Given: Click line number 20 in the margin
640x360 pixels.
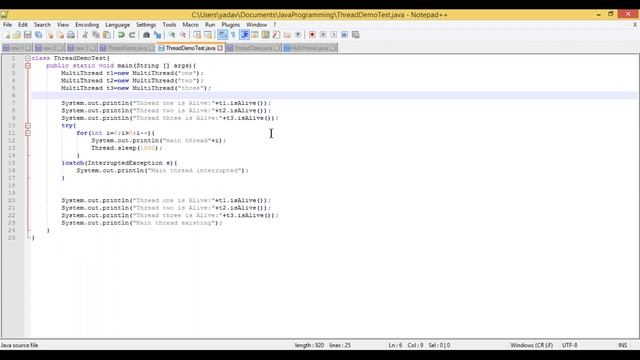Looking at the screenshot, I should coord(11,200).
